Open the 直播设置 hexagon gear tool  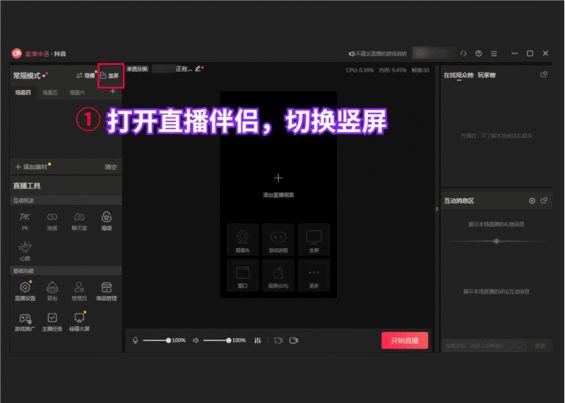tap(25, 291)
